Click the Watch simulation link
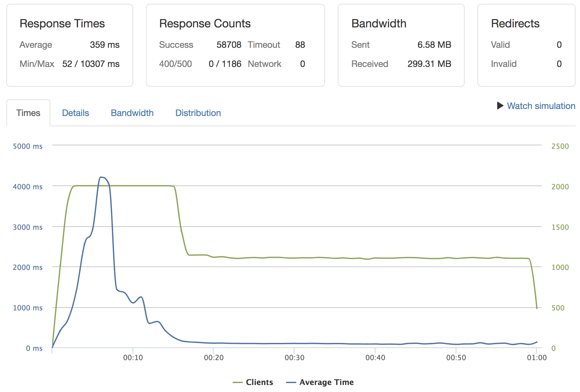The width and height of the screenshot is (580, 392). [541, 106]
